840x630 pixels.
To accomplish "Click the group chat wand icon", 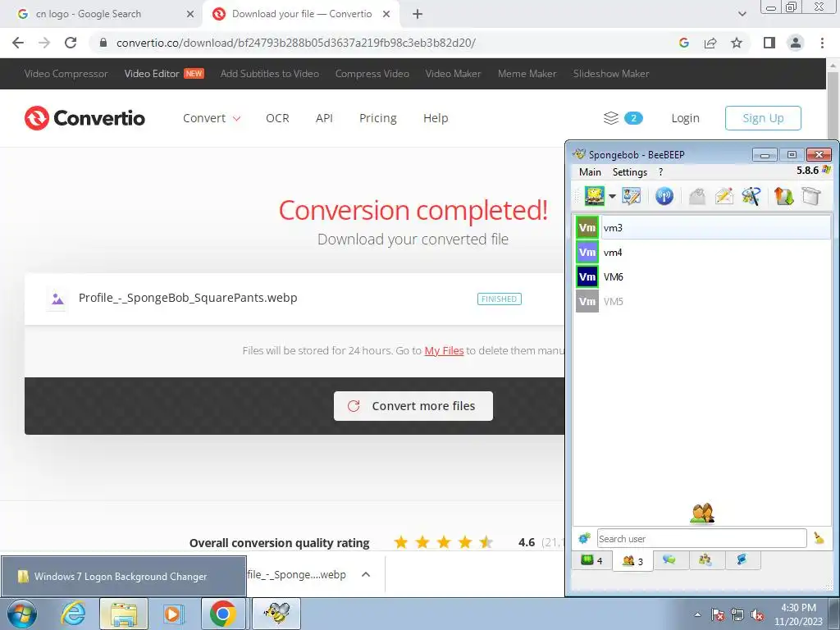I will click(x=751, y=196).
